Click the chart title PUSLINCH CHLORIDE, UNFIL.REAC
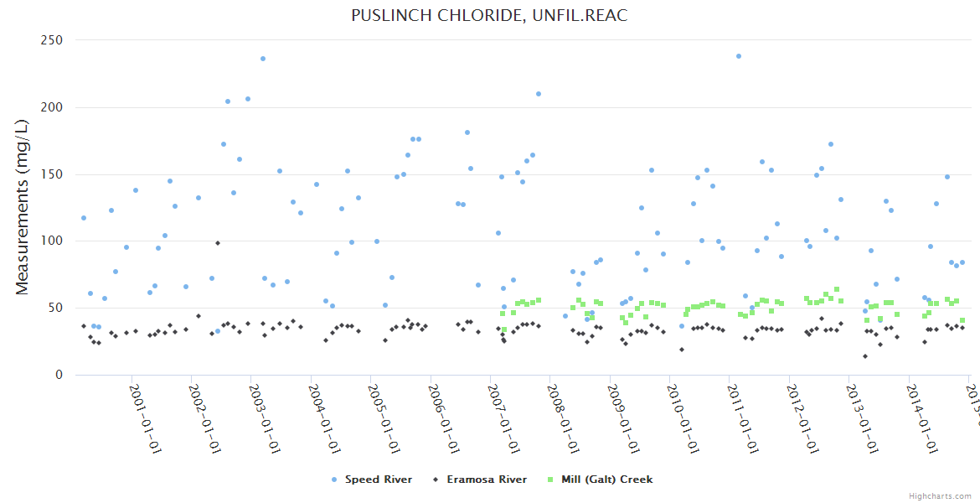Viewport: 980px width, 503px height. (489, 15)
